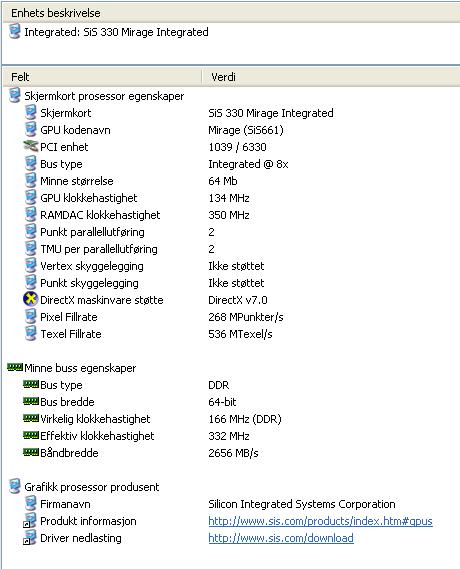Click the value 'DirectX v7.0'

click(x=238, y=300)
